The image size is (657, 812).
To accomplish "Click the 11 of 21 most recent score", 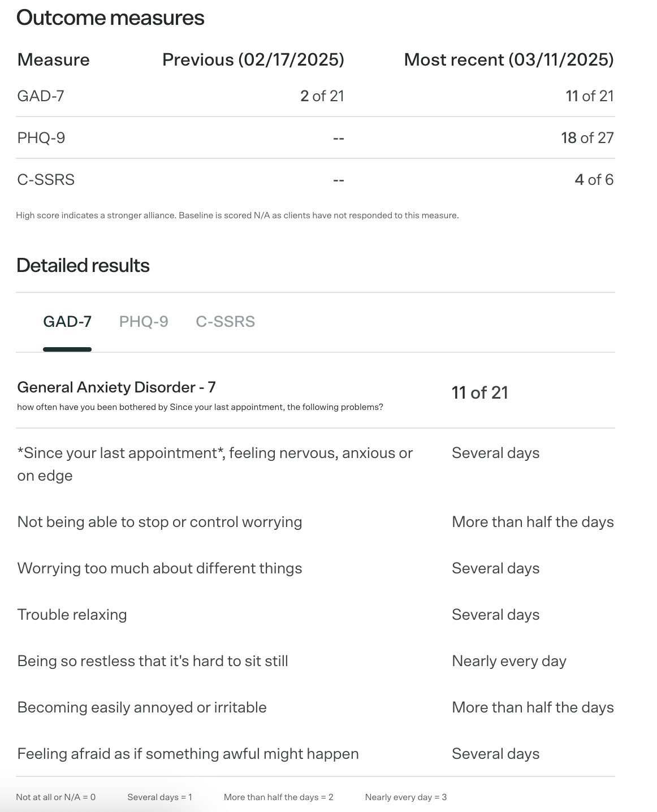I will point(590,96).
